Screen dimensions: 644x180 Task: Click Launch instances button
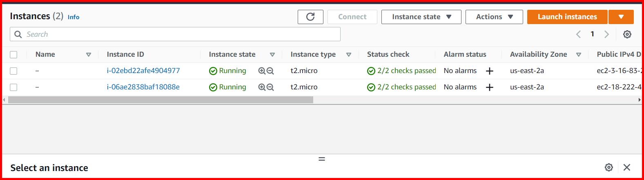(567, 17)
